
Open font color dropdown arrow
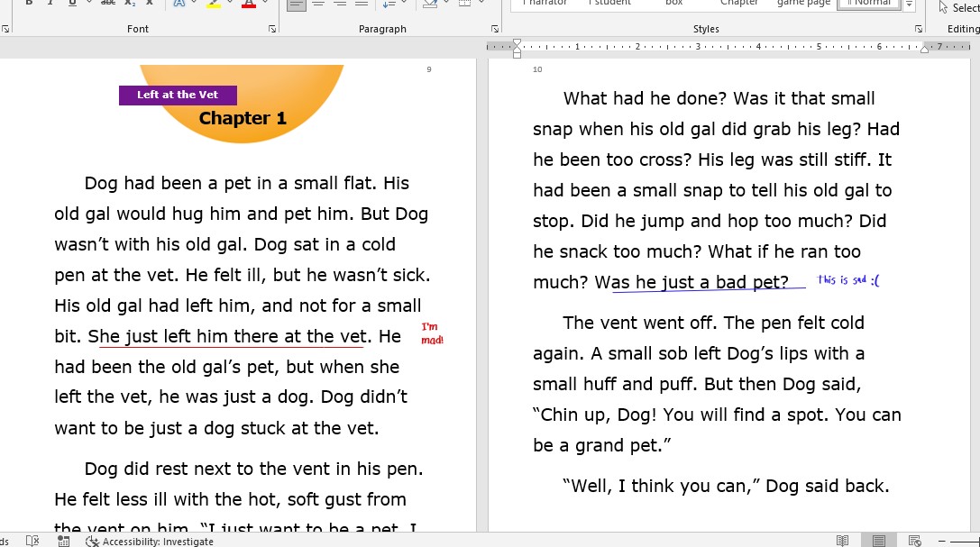pyautogui.click(x=265, y=3)
